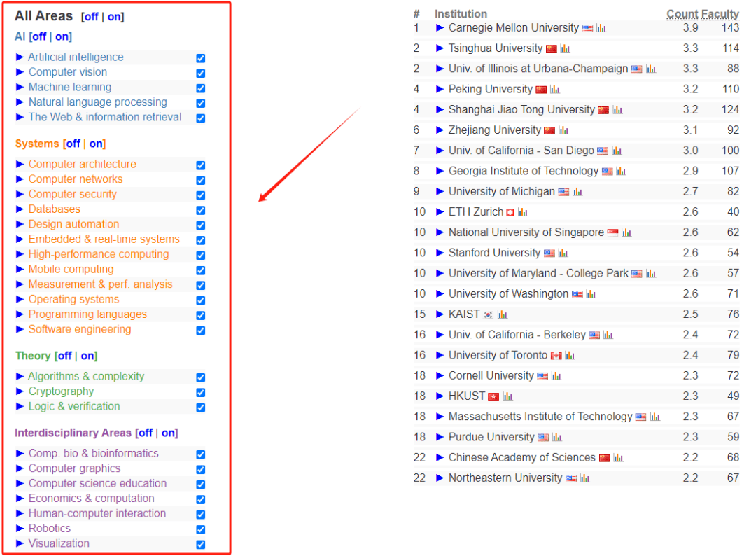Turn on All Areas
This screenshot has height=556, width=756.
(114, 17)
